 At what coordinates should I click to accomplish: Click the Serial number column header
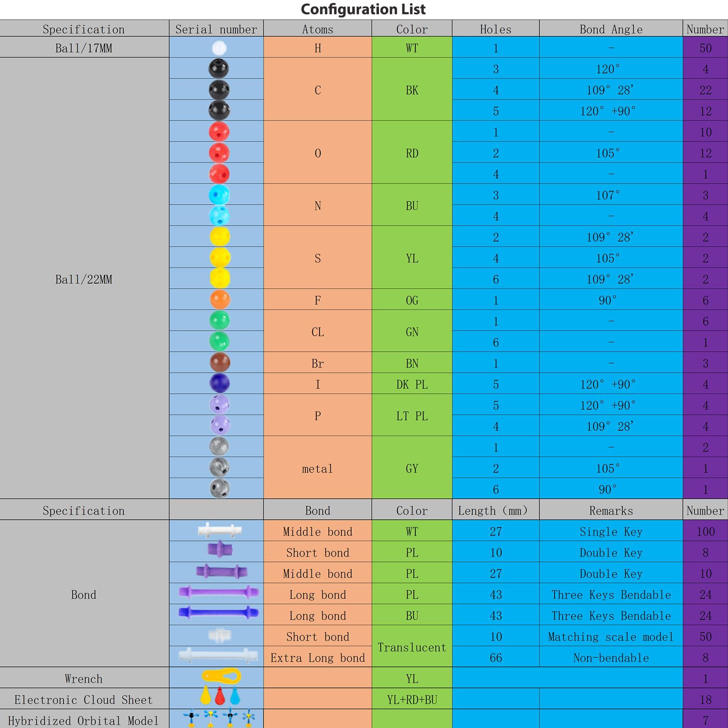pos(216,29)
